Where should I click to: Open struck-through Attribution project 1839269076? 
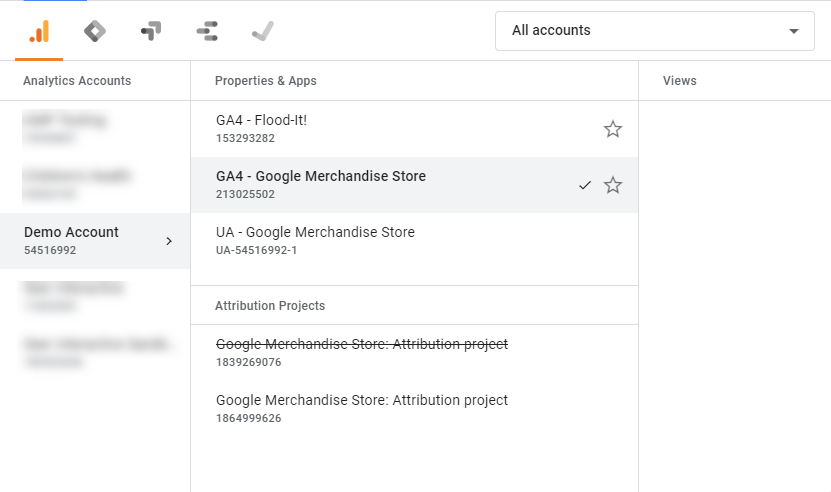tap(361, 352)
